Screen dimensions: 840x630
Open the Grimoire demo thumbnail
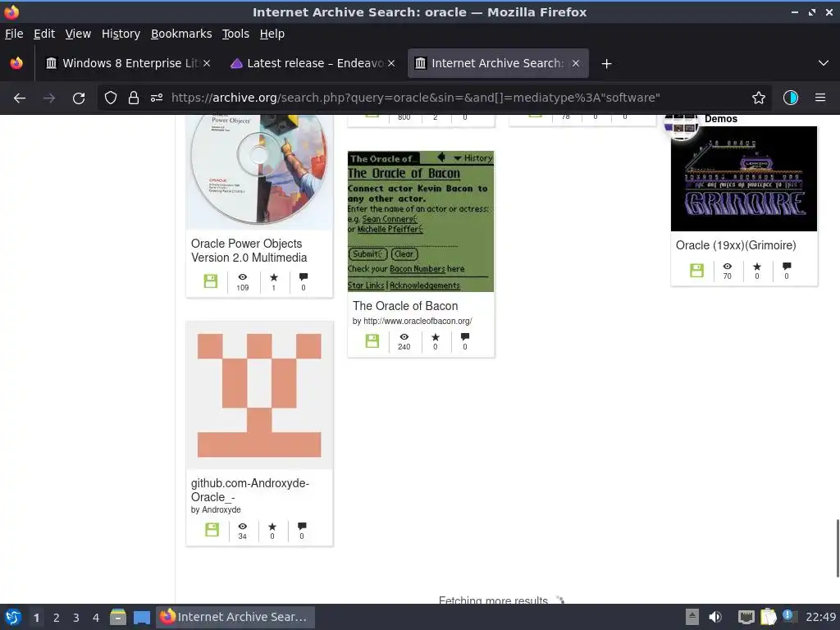click(x=743, y=179)
